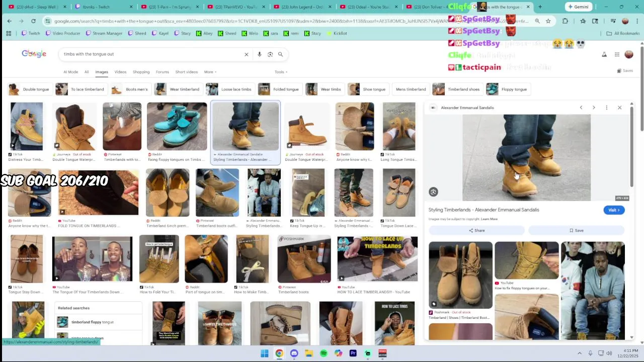Open the More search filters dropdown

pos(210,72)
